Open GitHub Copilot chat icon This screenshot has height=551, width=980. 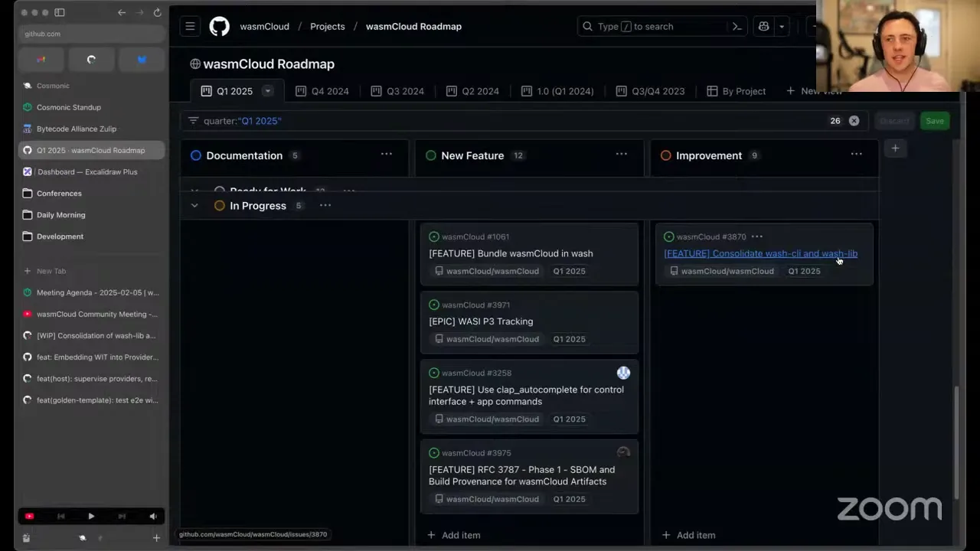[x=763, y=26]
